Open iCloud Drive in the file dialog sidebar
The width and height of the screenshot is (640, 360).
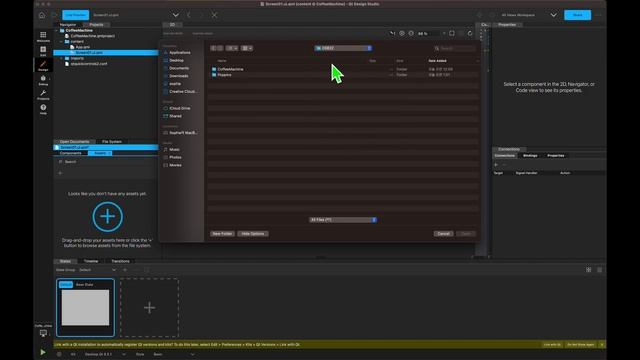(180, 108)
